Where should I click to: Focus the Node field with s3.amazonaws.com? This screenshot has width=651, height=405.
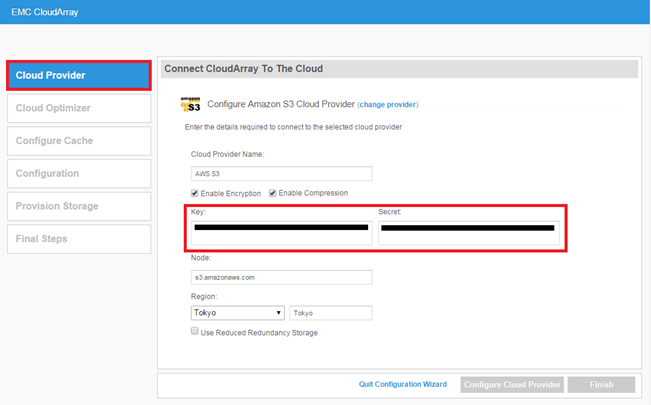(281, 277)
